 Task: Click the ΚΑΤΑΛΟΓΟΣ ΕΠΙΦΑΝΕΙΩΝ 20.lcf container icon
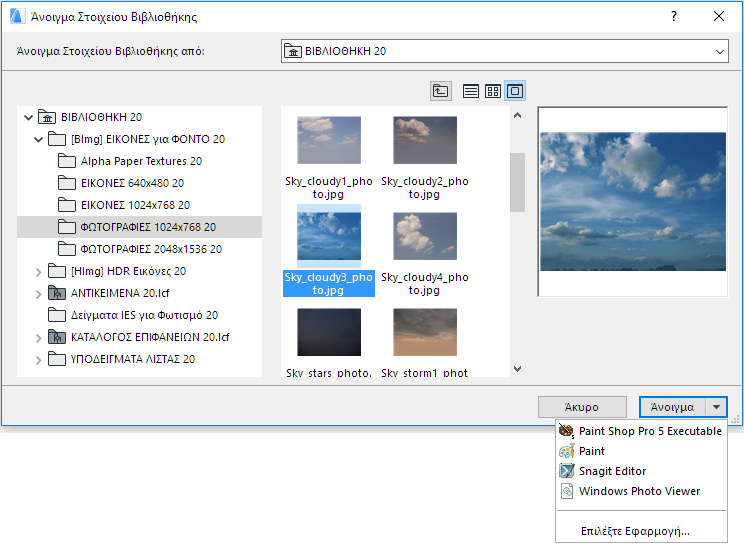57,337
